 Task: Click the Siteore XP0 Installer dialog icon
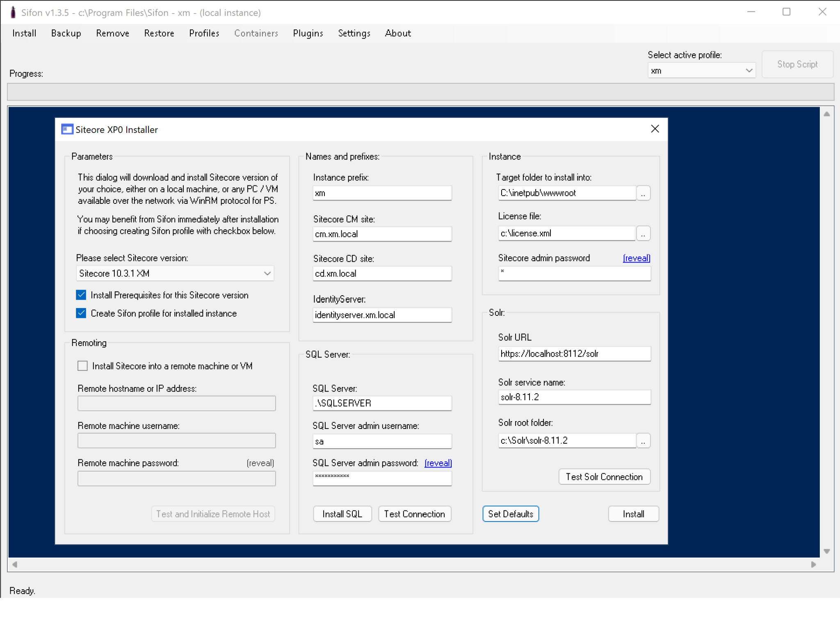pos(67,129)
